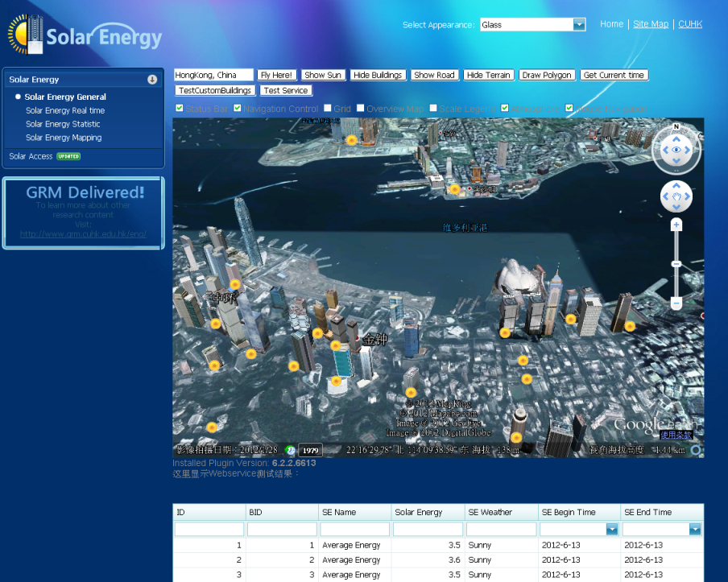Rotate view right with the look joystick's right arrow

pyautogui.click(x=687, y=150)
